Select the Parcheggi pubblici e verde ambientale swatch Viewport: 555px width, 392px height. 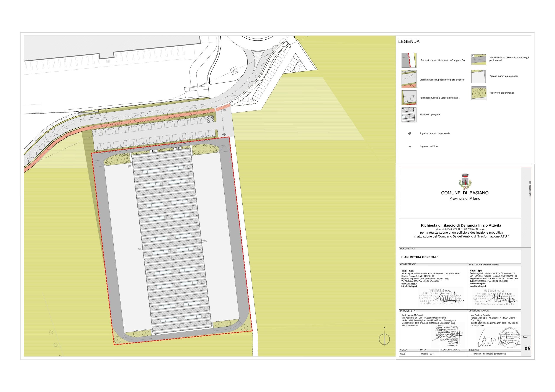[409, 98]
